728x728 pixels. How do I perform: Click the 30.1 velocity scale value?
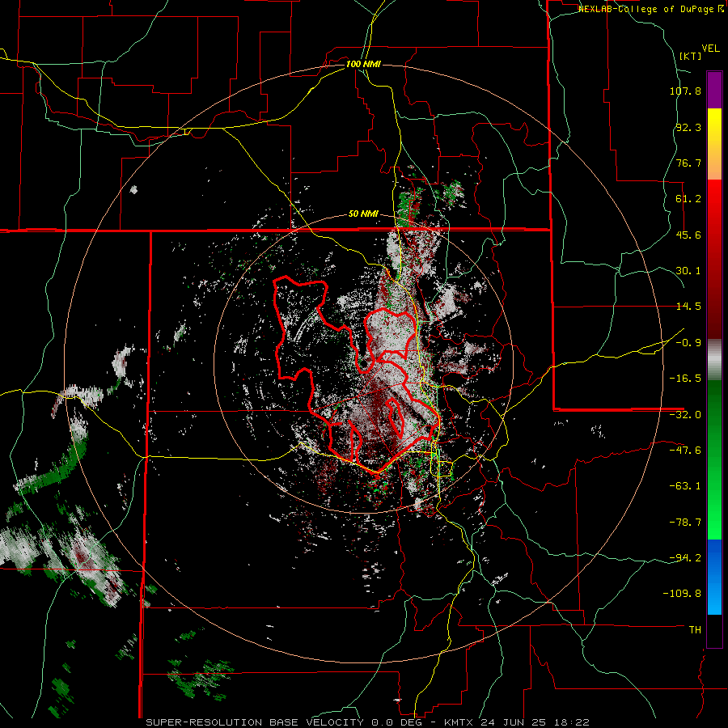pos(688,271)
